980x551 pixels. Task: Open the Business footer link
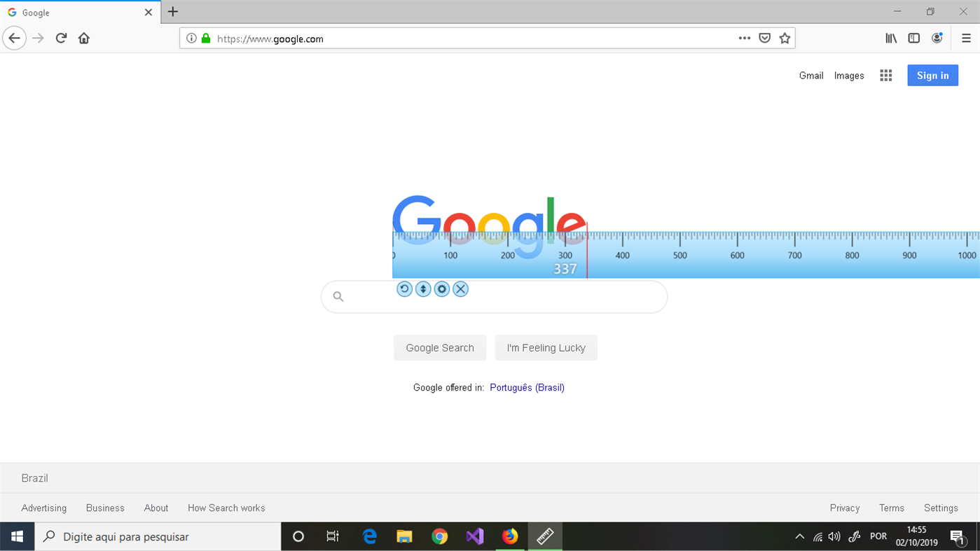tap(105, 508)
